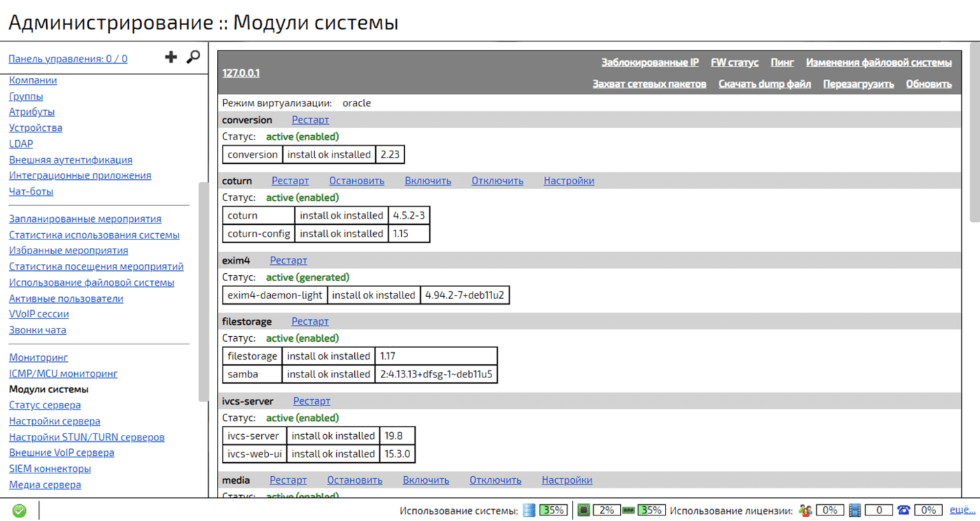Open search with the magnifying glass icon
The image size is (980, 521).
pyautogui.click(x=193, y=57)
